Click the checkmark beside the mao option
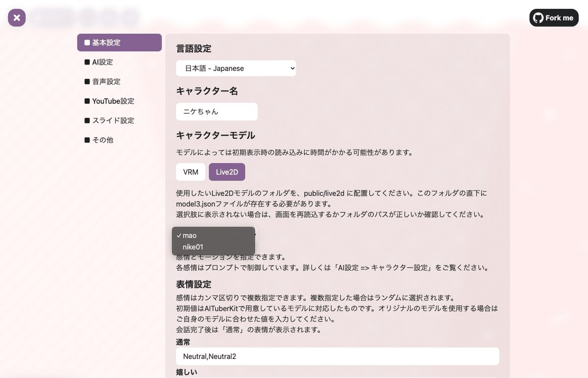The height and width of the screenshot is (378, 588). pyautogui.click(x=178, y=236)
